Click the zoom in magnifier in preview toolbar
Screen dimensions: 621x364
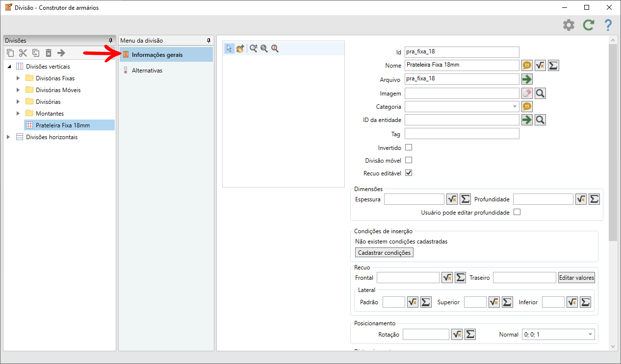253,48
